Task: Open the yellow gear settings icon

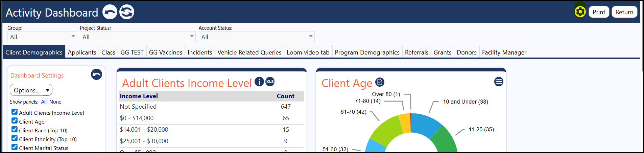Action: coord(580,12)
